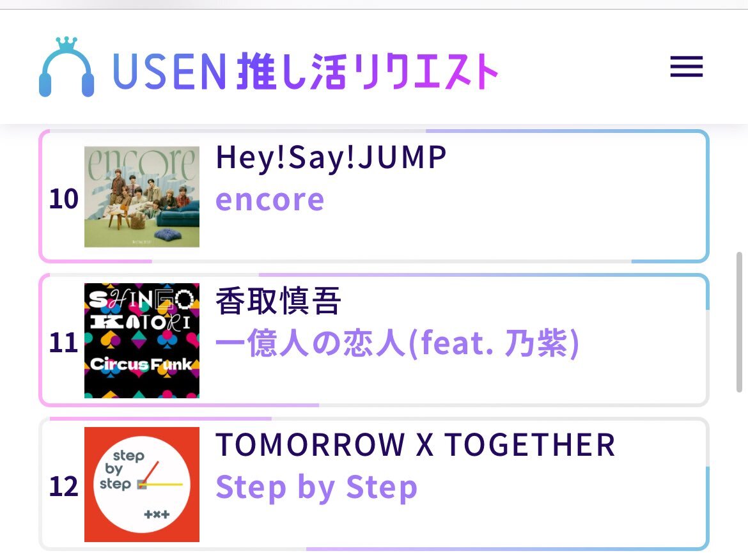This screenshot has height=560, width=748.
Task: Click the USEN 推し活リクエスト title
Action: pos(306,71)
